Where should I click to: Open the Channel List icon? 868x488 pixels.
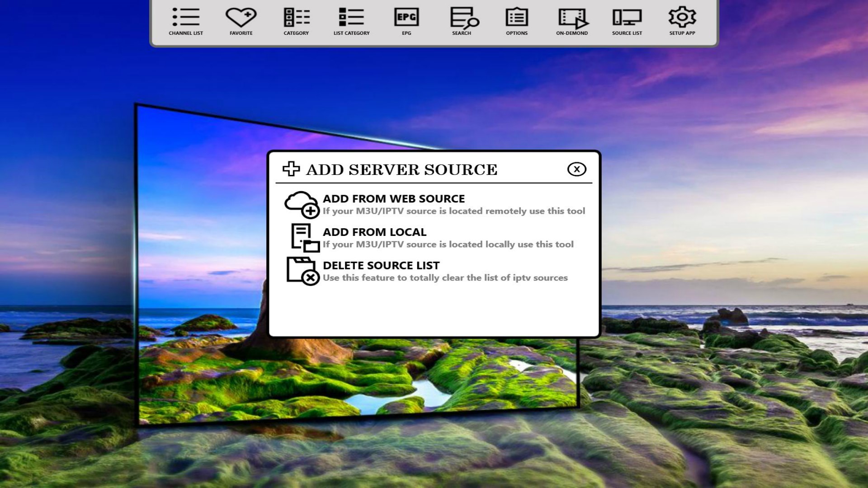click(186, 18)
